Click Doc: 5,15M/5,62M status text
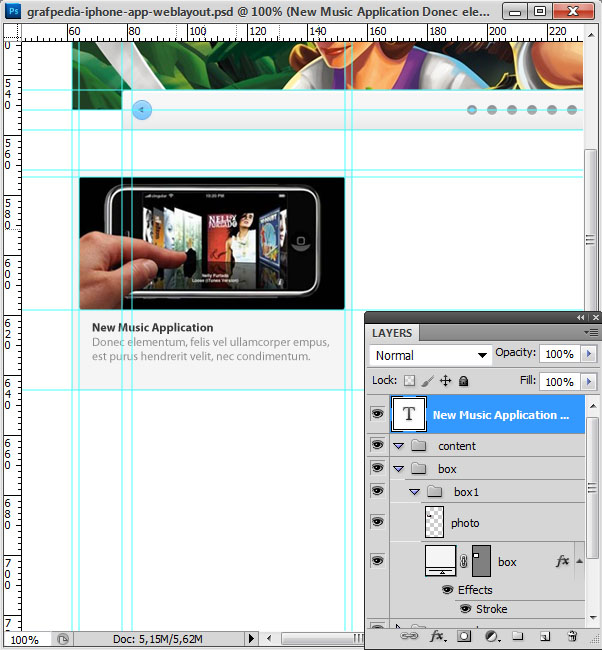Image resolution: width=602 pixels, height=650 pixels. [x=158, y=639]
